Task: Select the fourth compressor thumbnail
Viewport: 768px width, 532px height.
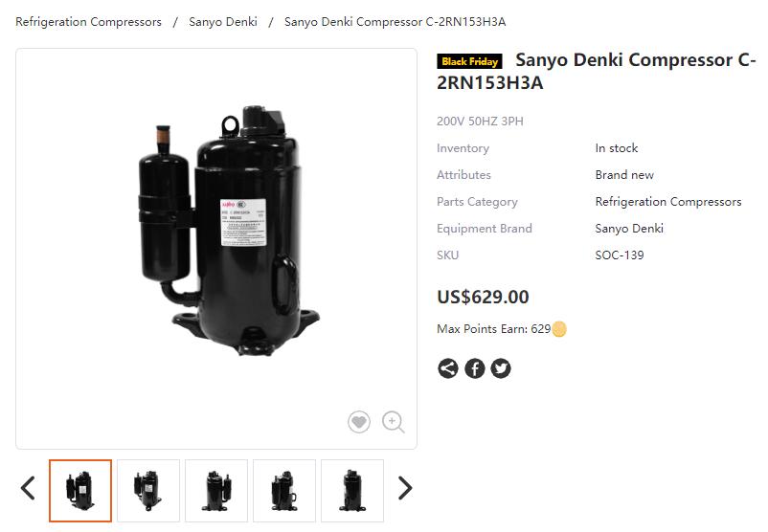Action: click(284, 491)
